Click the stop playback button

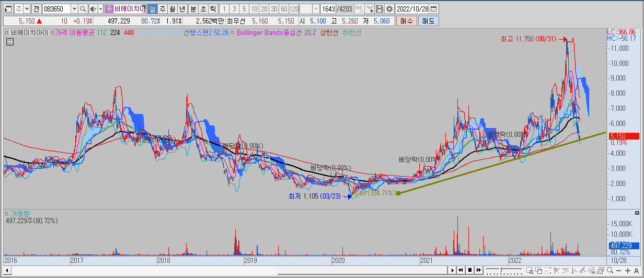470,270
